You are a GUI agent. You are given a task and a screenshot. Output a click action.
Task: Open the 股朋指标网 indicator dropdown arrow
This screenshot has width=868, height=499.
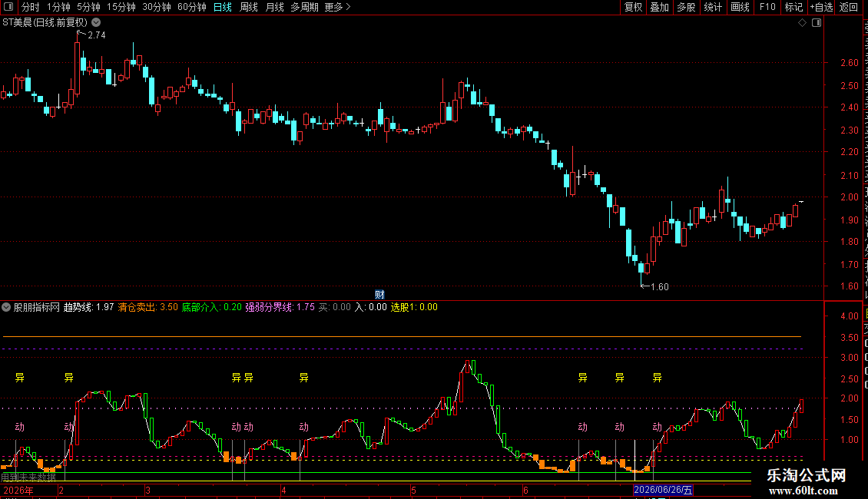click(6, 307)
